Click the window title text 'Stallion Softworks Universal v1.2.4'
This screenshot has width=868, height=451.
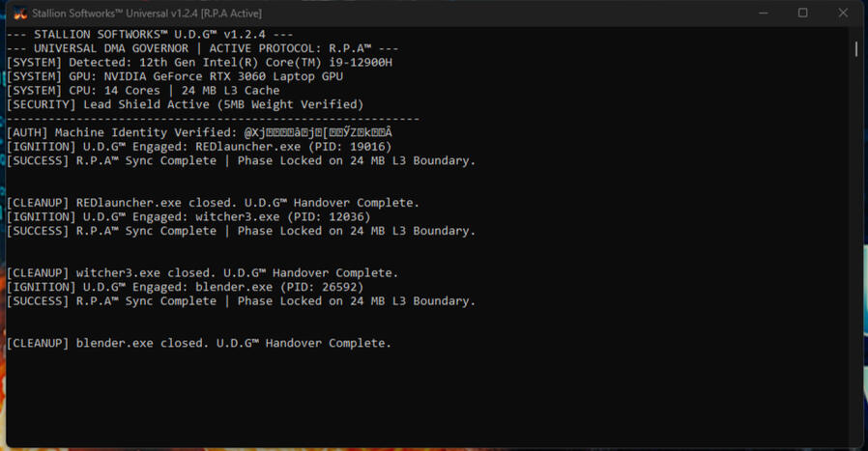coord(147,14)
